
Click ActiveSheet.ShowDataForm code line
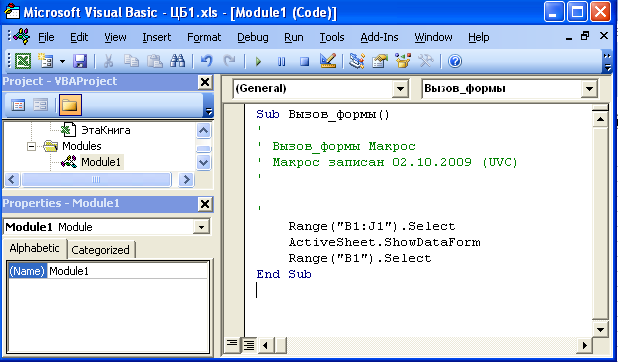point(384,242)
